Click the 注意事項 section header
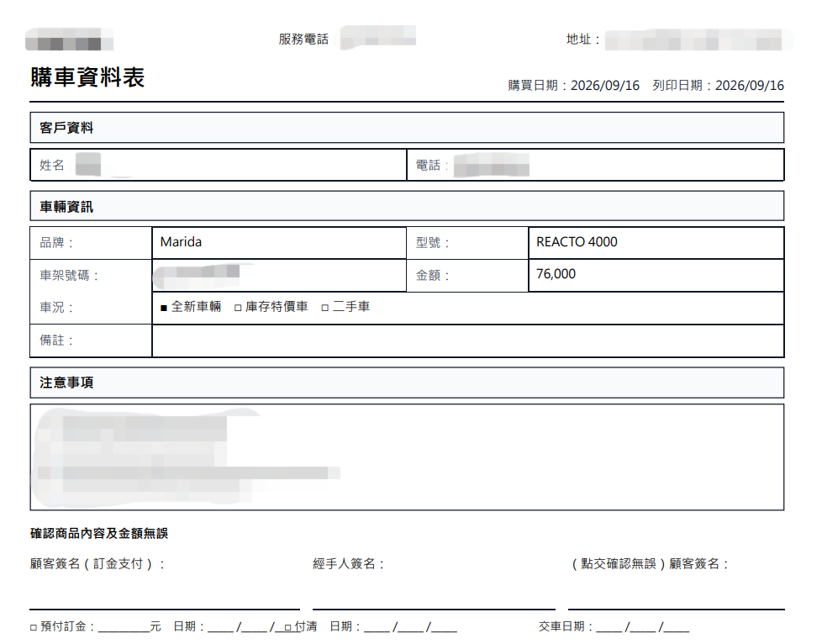822x644 pixels. [407, 383]
